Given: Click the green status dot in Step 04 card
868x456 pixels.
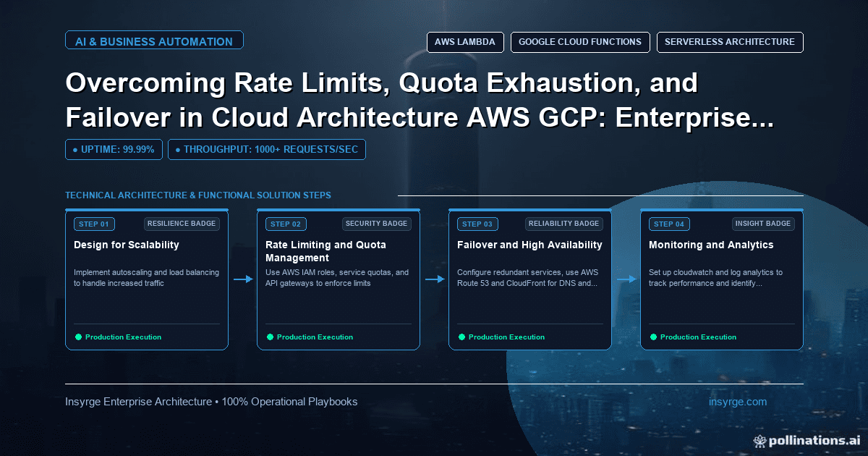Looking at the screenshot, I should 653,337.
